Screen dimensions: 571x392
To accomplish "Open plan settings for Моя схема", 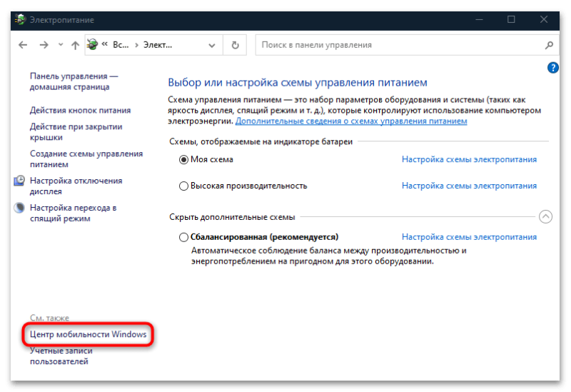I will pos(469,159).
